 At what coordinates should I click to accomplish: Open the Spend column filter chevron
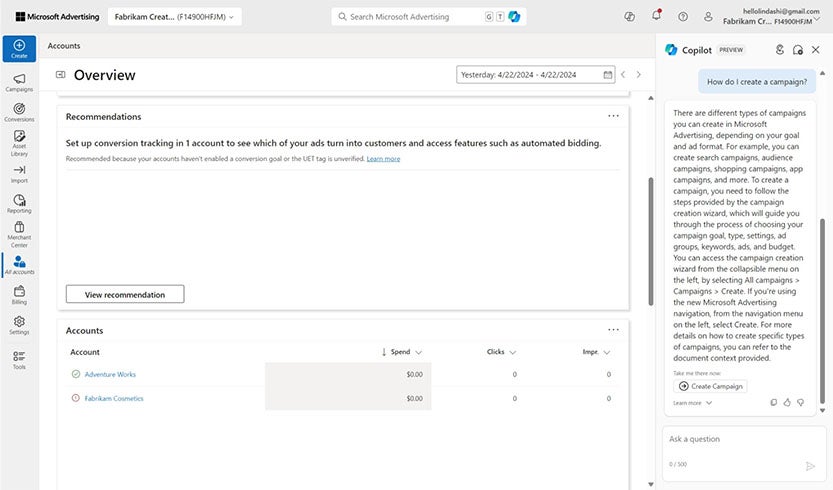click(418, 352)
